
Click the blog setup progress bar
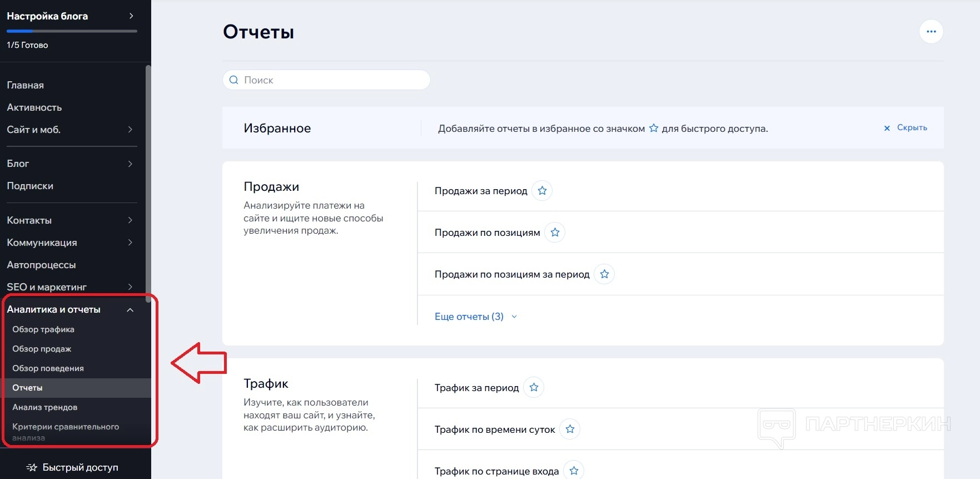[72, 31]
